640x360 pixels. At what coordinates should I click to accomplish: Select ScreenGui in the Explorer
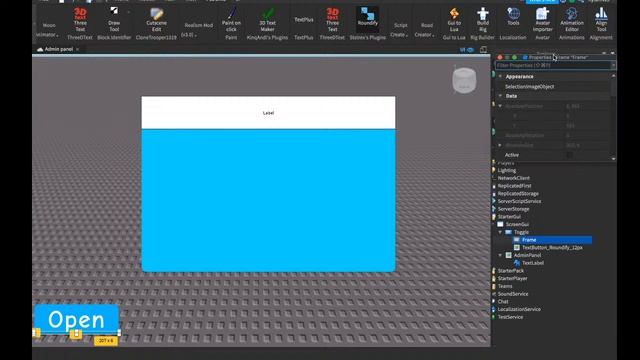pos(517,224)
